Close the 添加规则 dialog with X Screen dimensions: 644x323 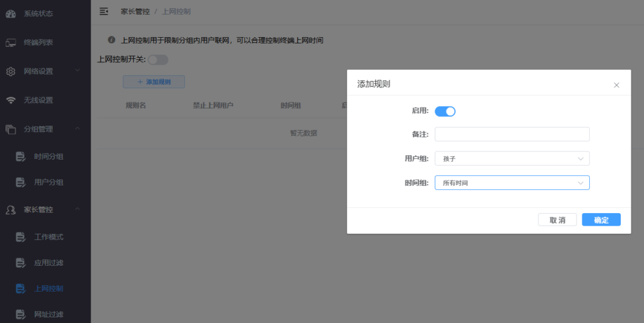(x=616, y=85)
